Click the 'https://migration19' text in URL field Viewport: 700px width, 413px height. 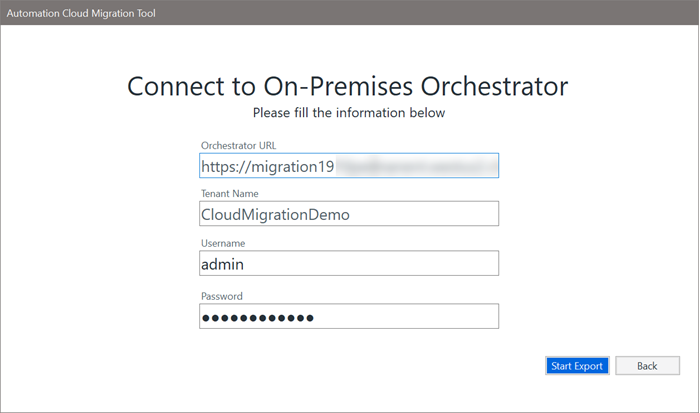tap(267, 166)
